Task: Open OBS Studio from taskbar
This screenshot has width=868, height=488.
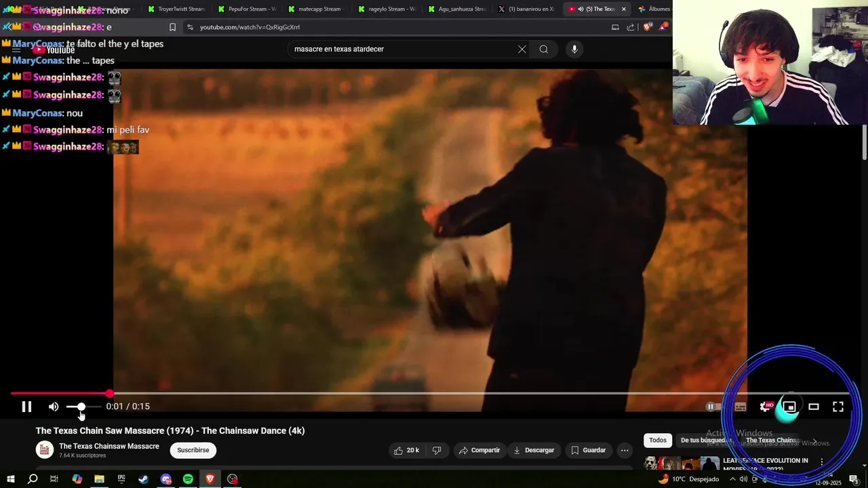Action: coord(233,479)
